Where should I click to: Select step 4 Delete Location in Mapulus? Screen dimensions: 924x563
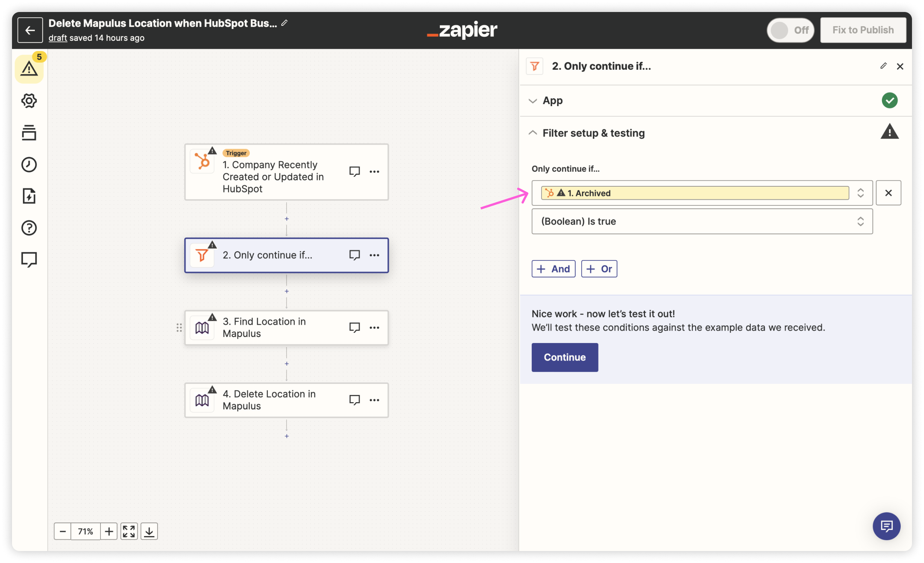coord(286,400)
